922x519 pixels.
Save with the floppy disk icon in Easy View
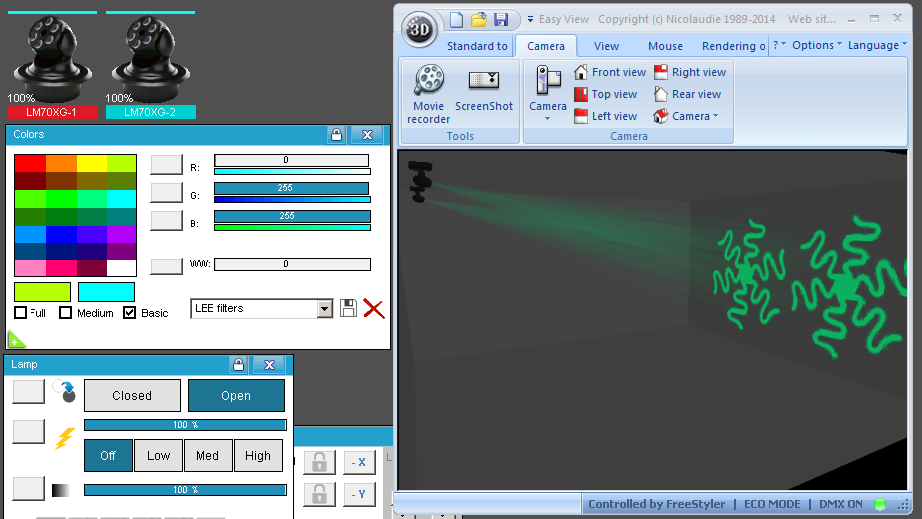coord(500,20)
